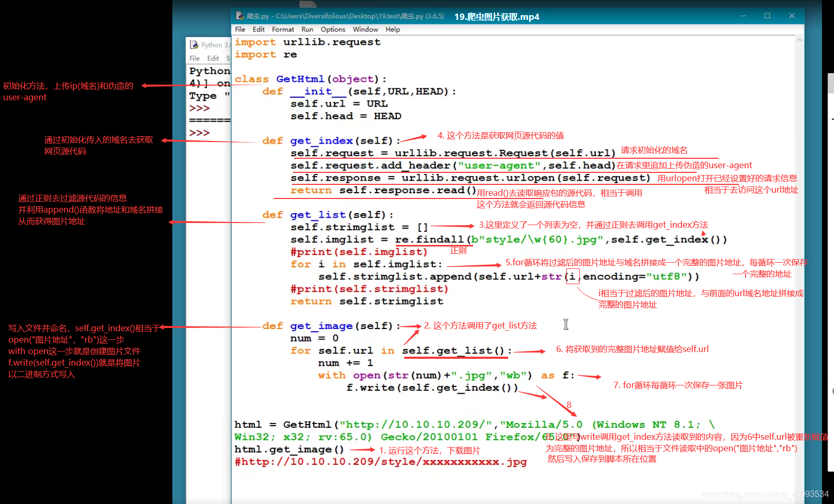Click the scrollbar up arrow of the editor
The width and height of the screenshot is (834, 504).
[799, 40]
